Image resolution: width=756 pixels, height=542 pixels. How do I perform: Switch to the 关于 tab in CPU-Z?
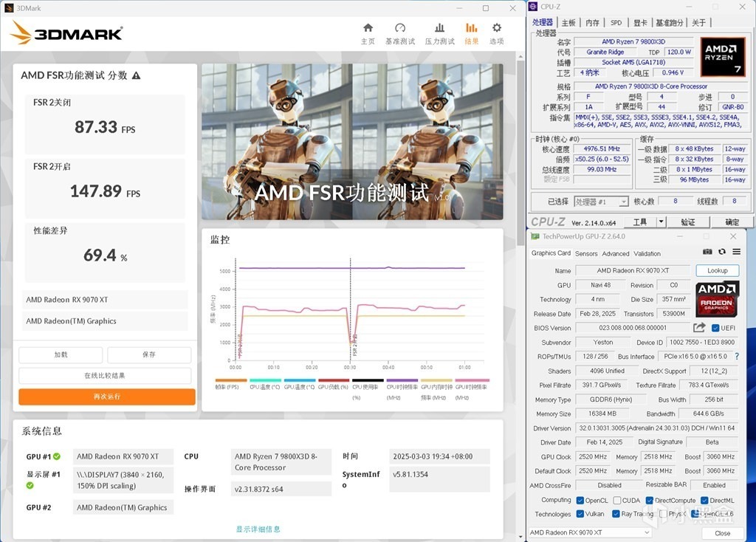698,23
